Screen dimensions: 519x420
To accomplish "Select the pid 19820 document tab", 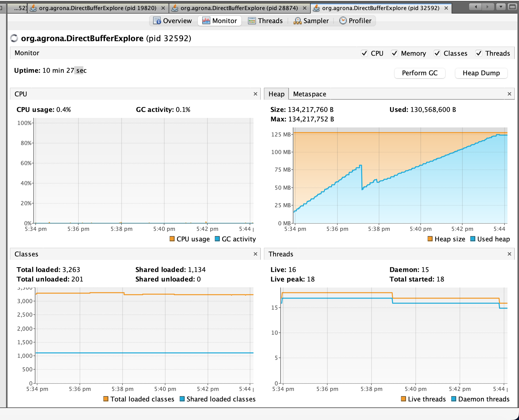I will (98, 8).
